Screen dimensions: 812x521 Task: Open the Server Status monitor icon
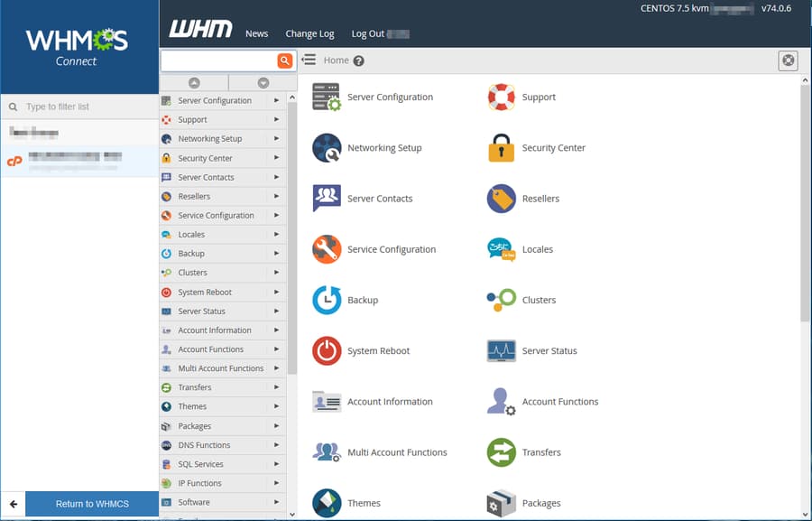click(x=502, y=349)
